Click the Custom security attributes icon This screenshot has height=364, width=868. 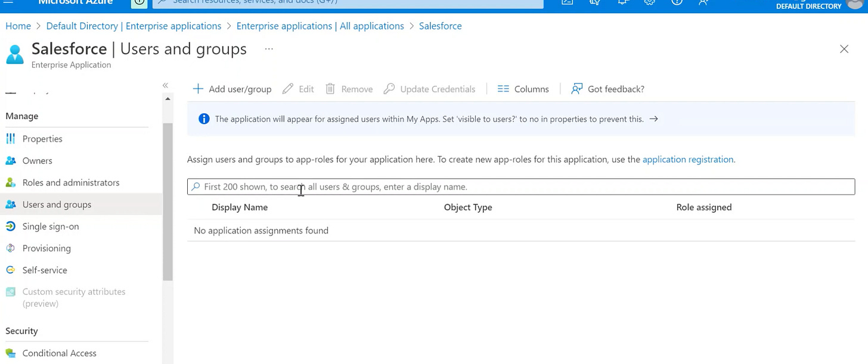(11, 292)
